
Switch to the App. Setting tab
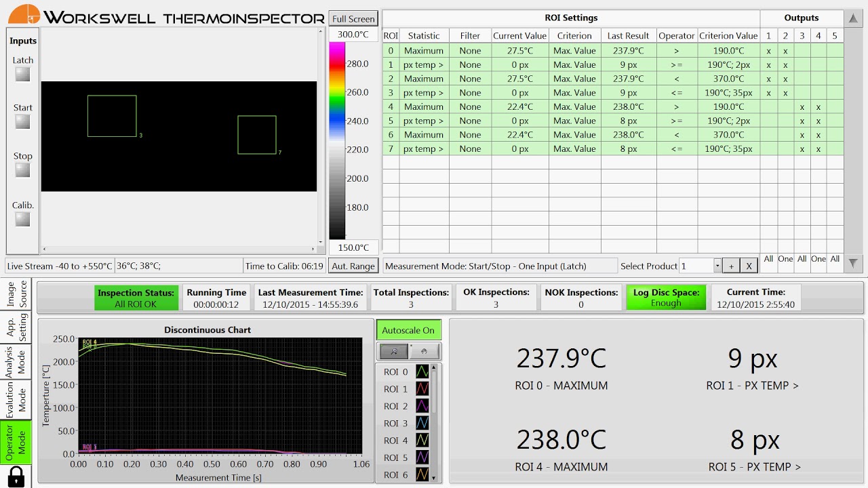(x=16, y=327)
